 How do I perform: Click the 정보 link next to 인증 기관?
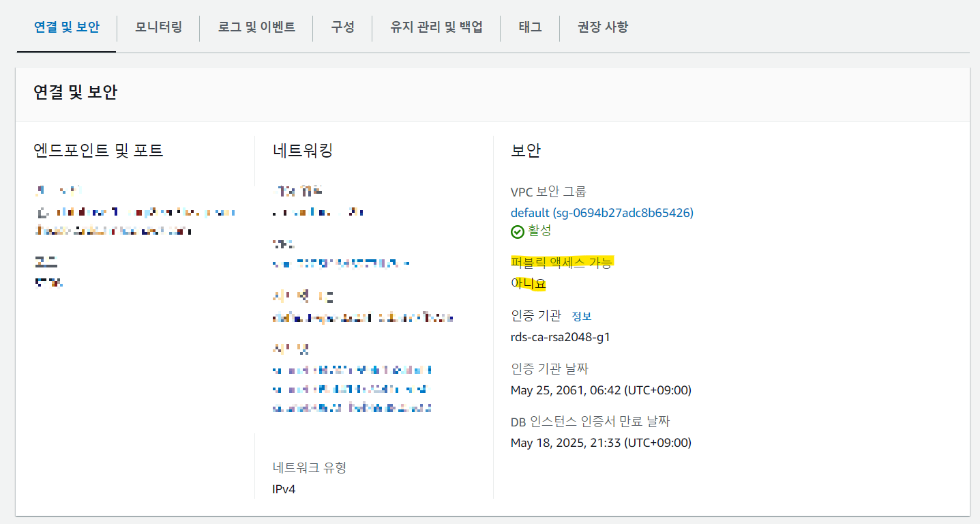pos(582,317)
